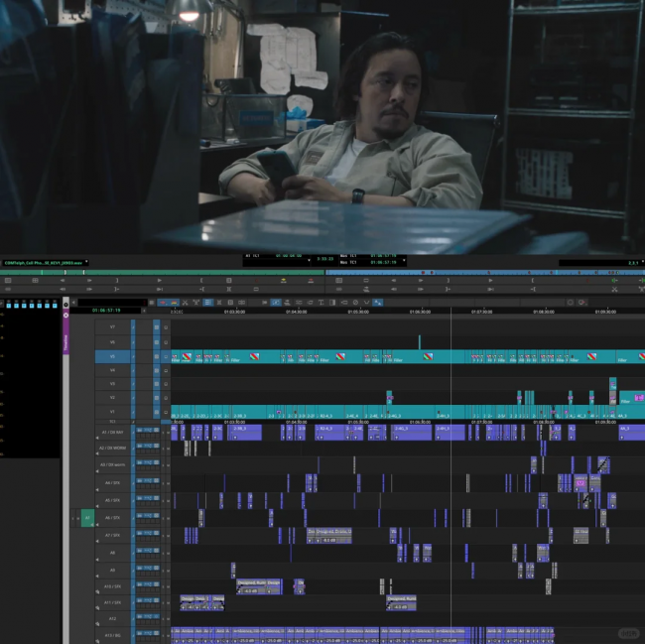Image resolution: width=645 pixels, height=644 pixels.
Task: Click the 01:08:30:00 mark on timeline ruler
Action: tap(544, 312)
